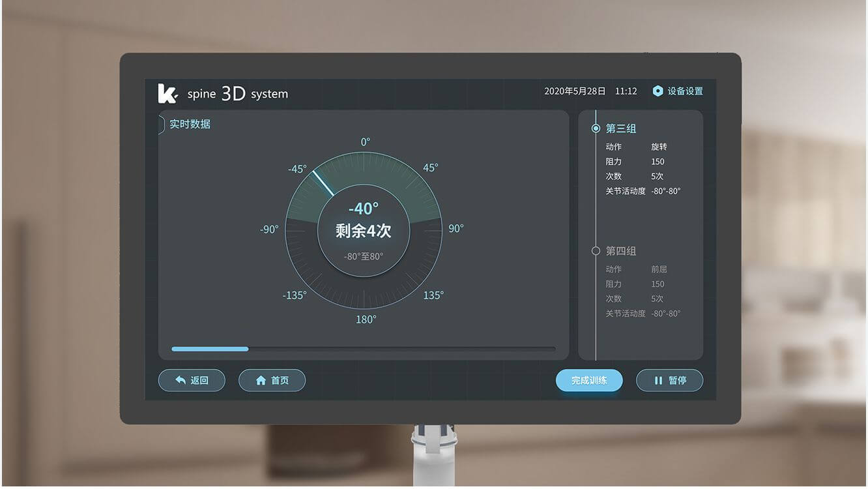This screenshot has width=868, height=489.
Task: Click the blue training progress bar
Action: pos(210,349)
